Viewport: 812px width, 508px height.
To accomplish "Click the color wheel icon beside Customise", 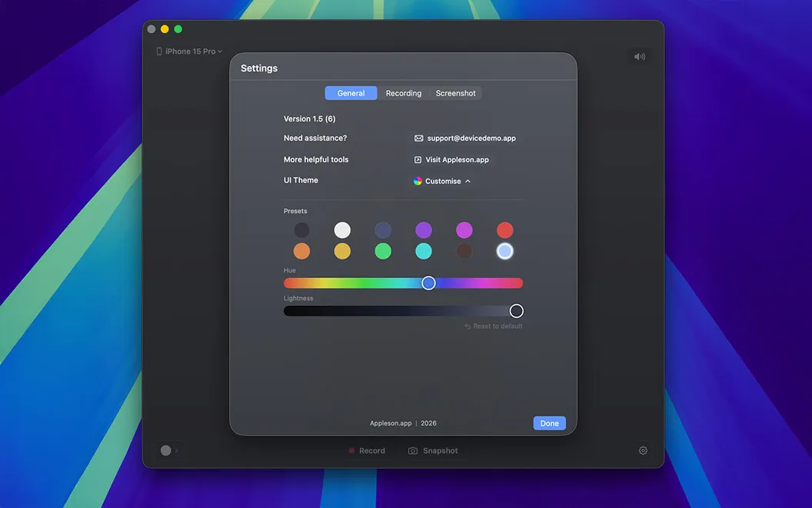I will click(418, 181).
